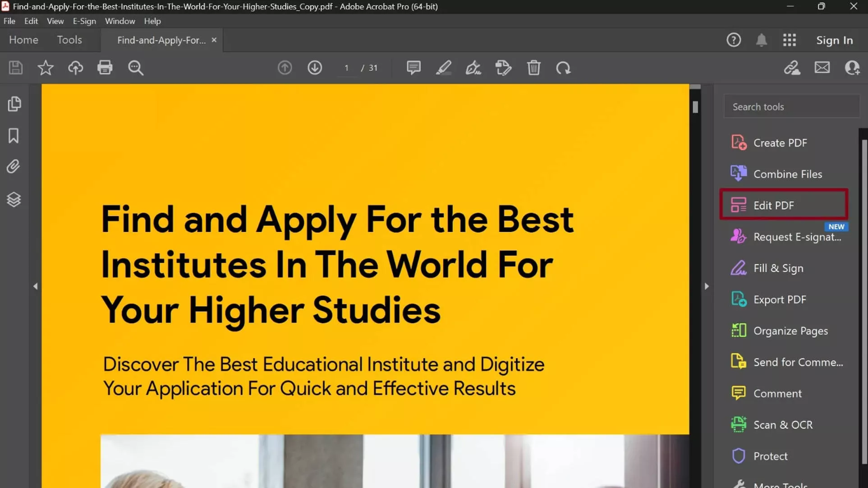Viewport: 868px width, 488px height.
Task: Open the bookmarks panel
Action: pyautogui.click(x=14, y=136)
